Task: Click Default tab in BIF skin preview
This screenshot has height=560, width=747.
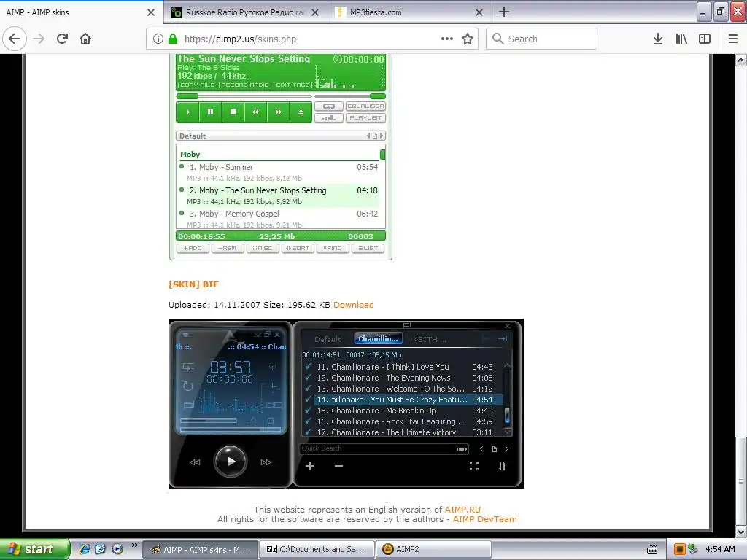Action: 328,339
